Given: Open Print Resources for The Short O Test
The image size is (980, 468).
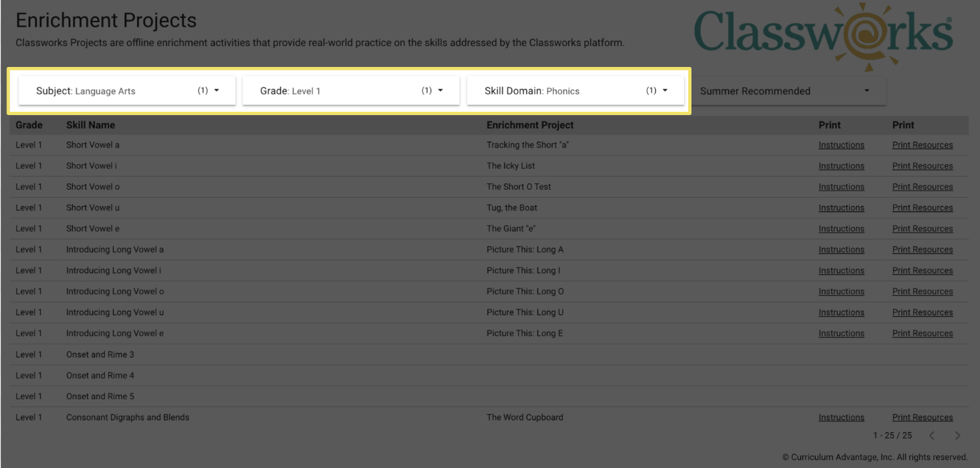Looking at the screenshot, I should pos(922,187).
